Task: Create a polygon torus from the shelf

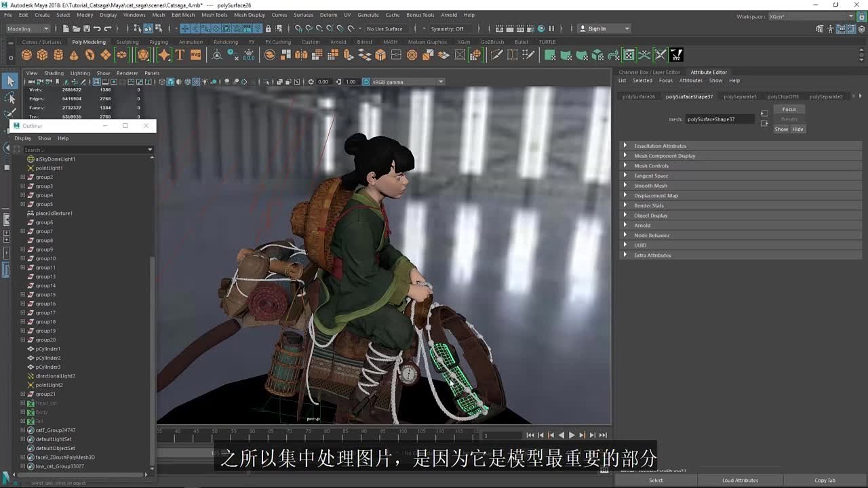Action: (90, 55)
